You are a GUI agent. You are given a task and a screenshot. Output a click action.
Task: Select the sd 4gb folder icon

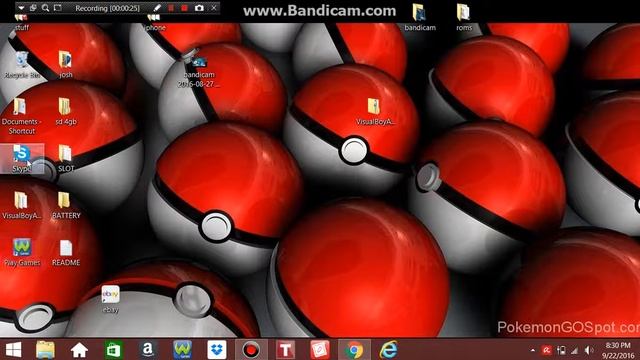coord(66,111)
